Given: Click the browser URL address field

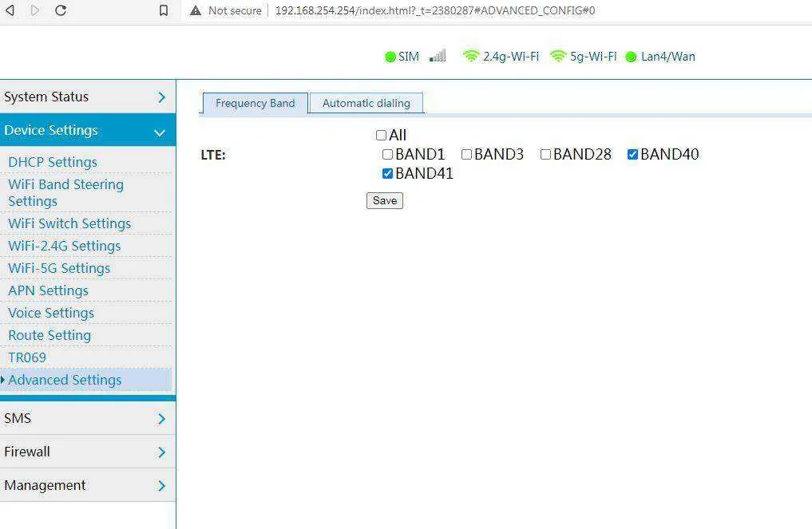Looking at the screenshot, I should click(x=435, y=10).
